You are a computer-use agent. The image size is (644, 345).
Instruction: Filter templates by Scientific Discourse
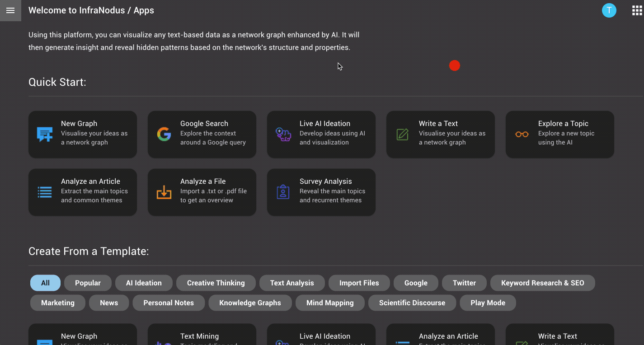pyautogui.click(x=412, y=303)
